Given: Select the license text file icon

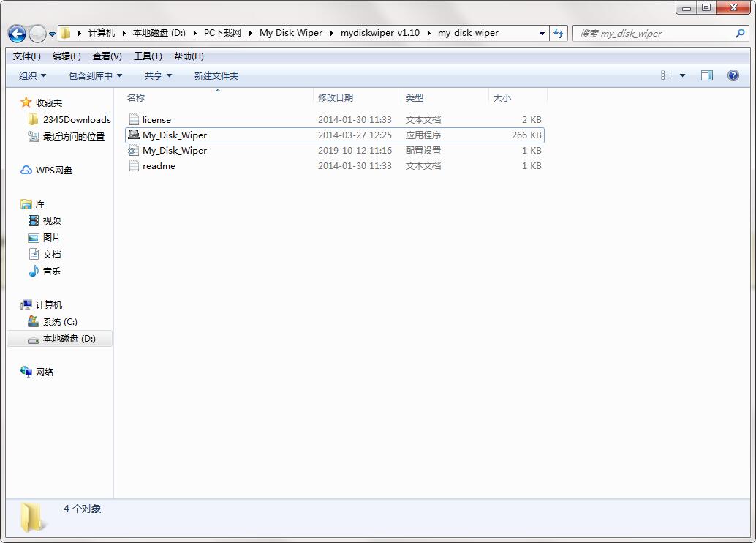Looking at the screenshot, I should point(134,119).
